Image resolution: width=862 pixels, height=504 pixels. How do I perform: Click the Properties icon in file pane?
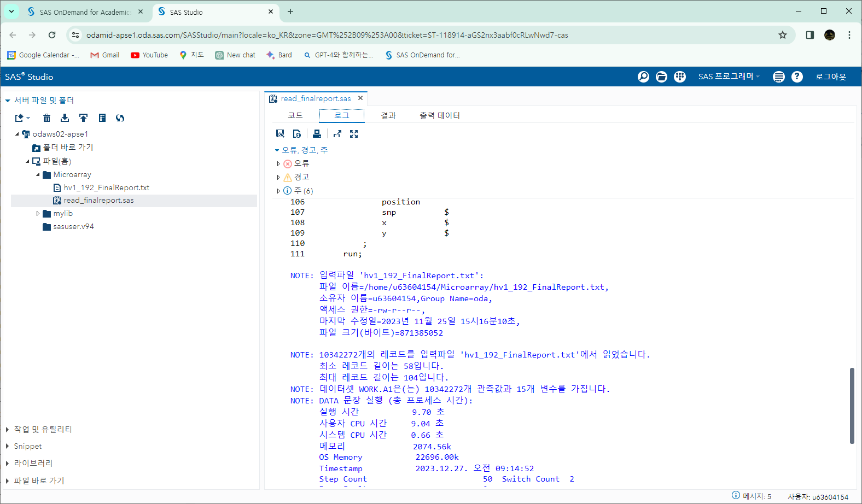(x=102, y=118)
